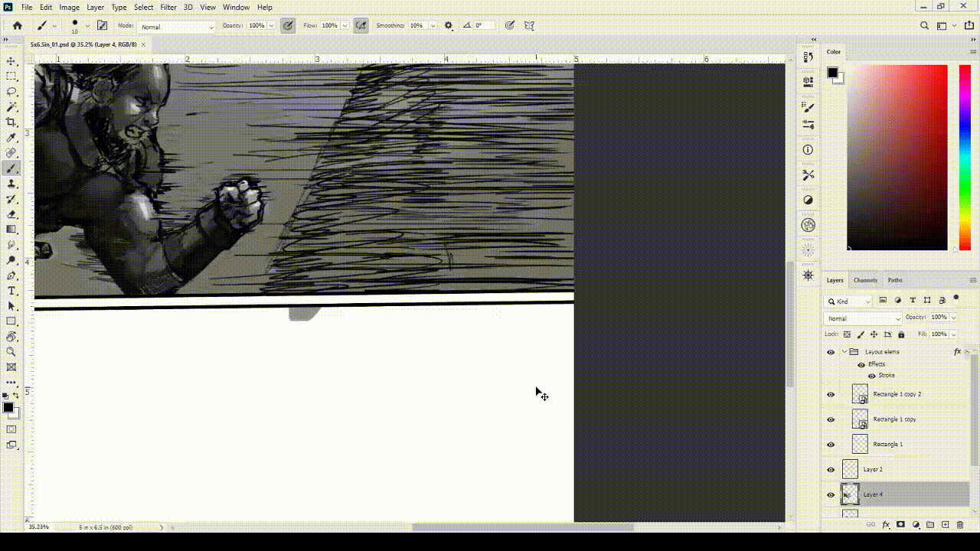The width and height of the screenshot is (980, 551).
Task: Select the History Brush tool
Action: click(11, 199)
